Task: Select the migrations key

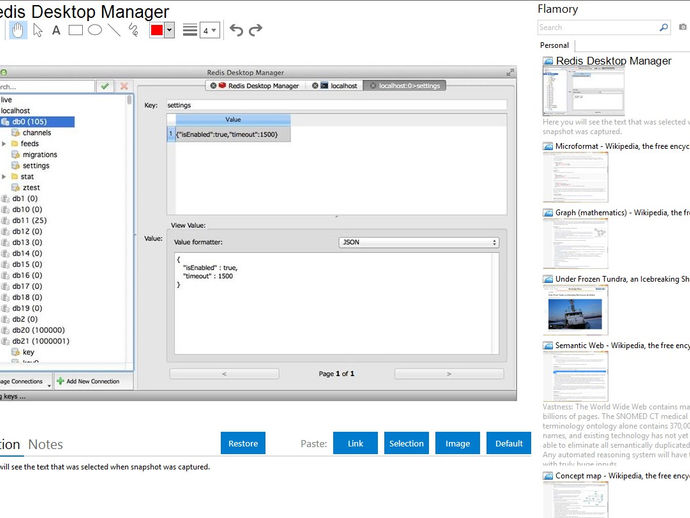Action: click(x=40, y=154)
